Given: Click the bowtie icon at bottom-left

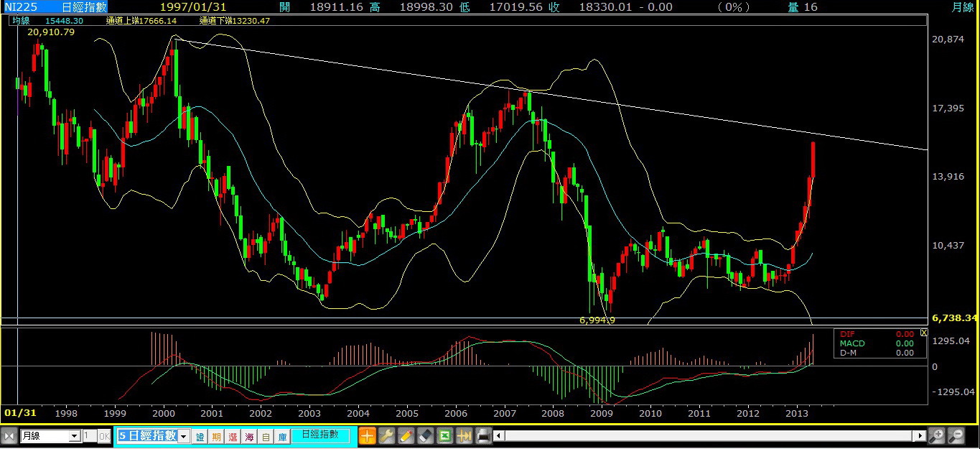Looking at the screenshot, I should 9,436.
